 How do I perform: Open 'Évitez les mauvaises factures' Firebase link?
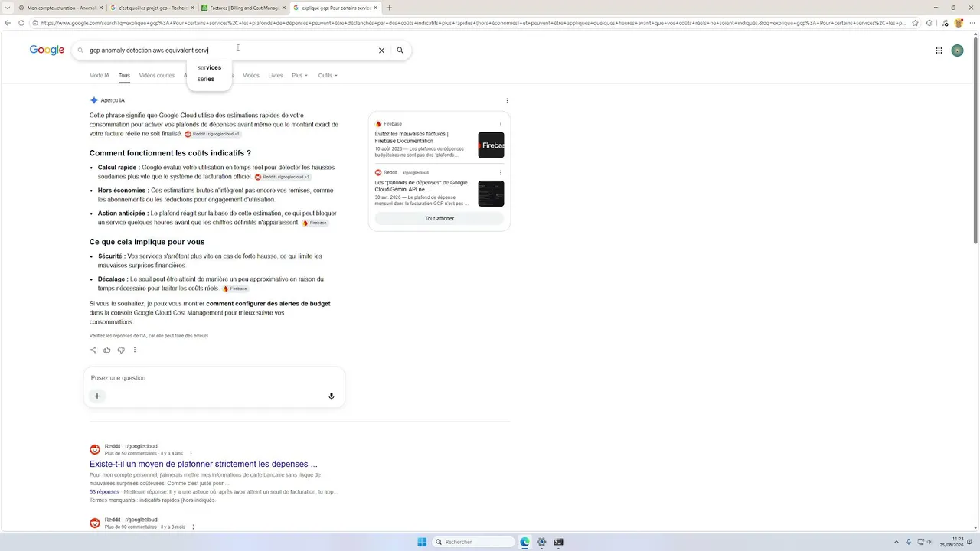[412, 138]
